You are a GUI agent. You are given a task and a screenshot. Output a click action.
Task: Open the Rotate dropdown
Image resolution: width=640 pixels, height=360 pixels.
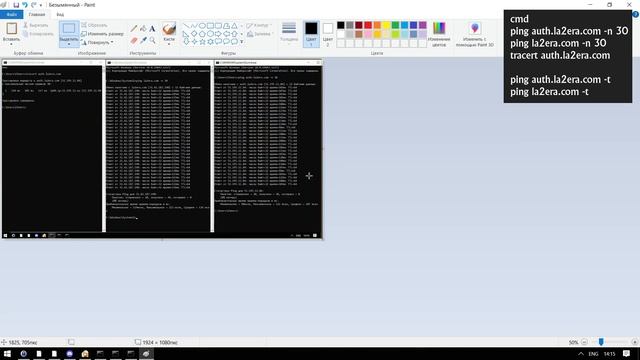click(x=98, y=42)
